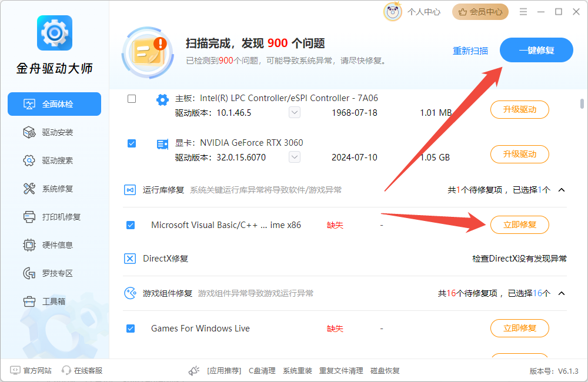Click the 系统修复 wrench icon
The height and width of the screenshot is (382, 588).
tap(29, 189)
